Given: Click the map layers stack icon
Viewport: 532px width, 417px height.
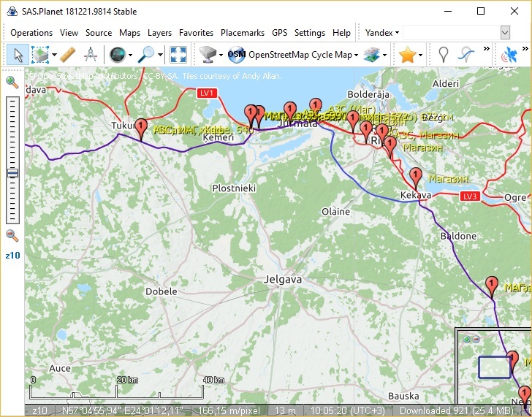Looking at the screenshot, I should click(x=371, y=55).
